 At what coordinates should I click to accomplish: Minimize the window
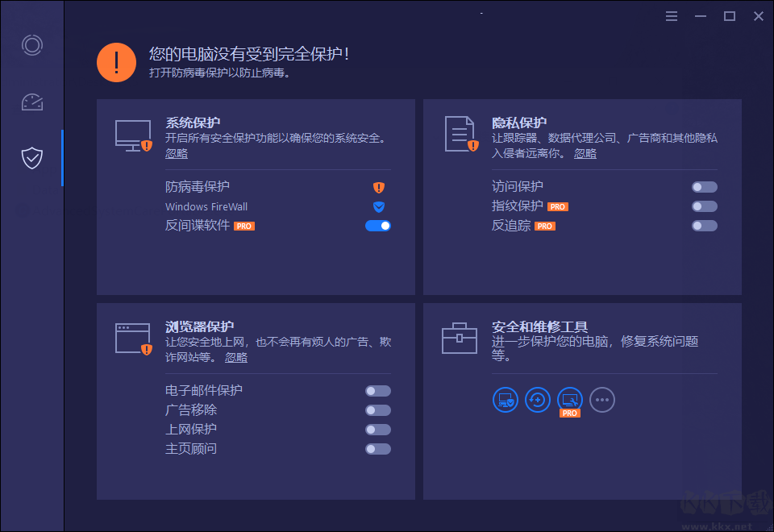coord(701,16)
